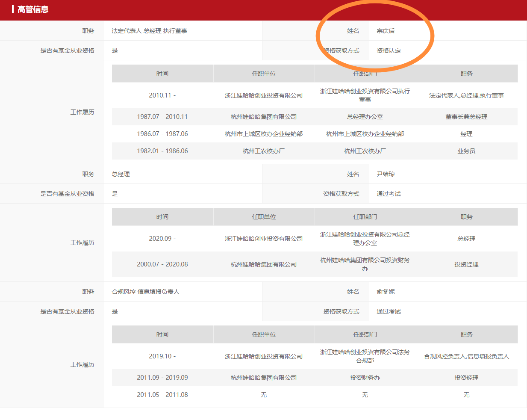Click the name 尹绪琼
The height and width of the screenshot is (420, 527).
click(x=386, y=174)
